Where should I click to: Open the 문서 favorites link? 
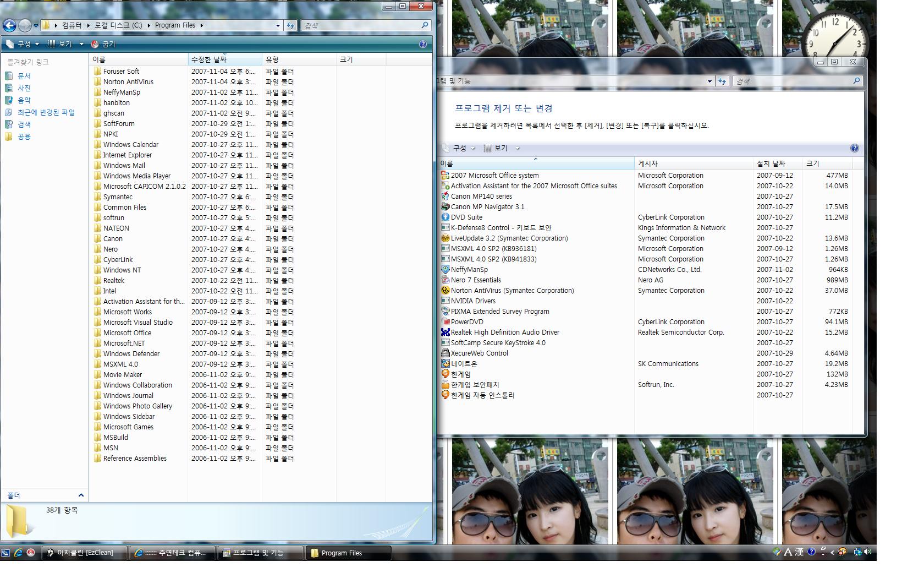(x=24, y=76)
